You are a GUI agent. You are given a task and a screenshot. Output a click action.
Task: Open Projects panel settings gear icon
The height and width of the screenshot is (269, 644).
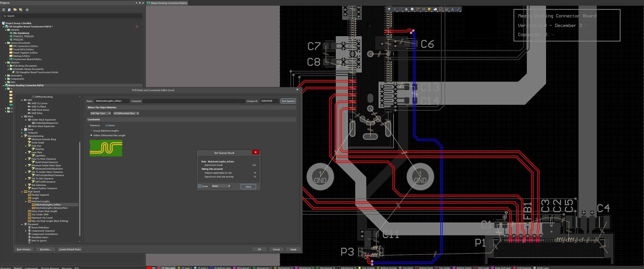(27, 10)
